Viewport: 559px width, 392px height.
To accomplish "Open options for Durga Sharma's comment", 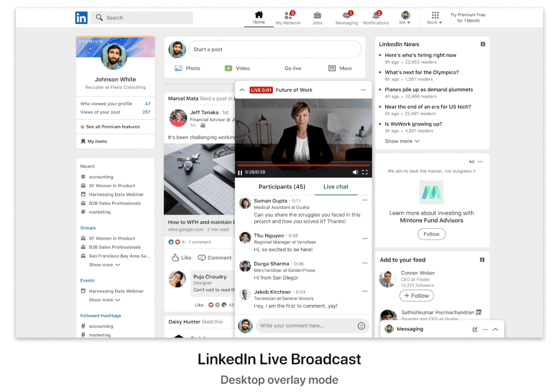I will coord(365,263).
